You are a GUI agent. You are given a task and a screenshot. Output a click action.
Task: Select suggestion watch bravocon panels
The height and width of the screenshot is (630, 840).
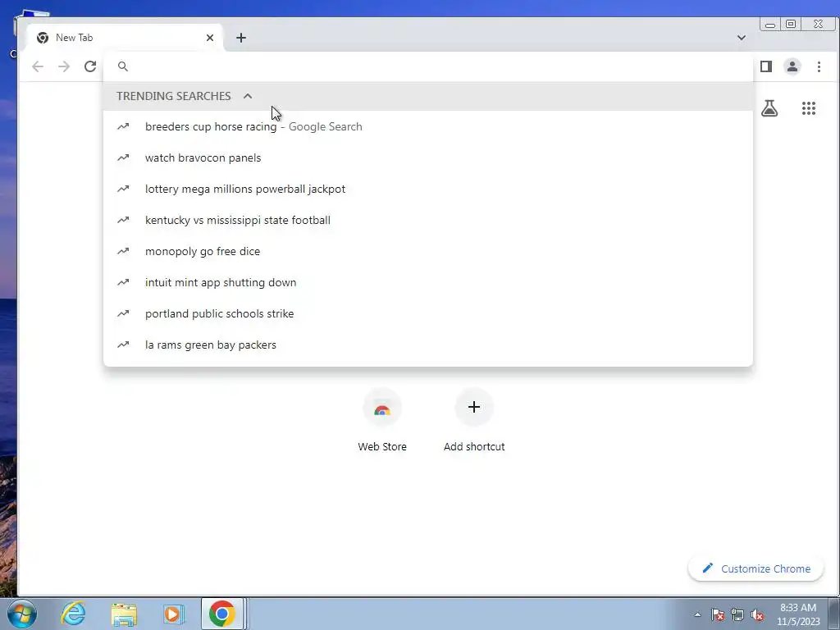[428, 158]
